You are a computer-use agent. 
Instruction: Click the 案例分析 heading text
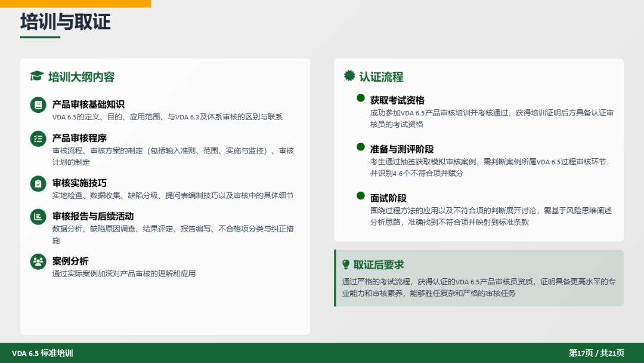[70, 261]
